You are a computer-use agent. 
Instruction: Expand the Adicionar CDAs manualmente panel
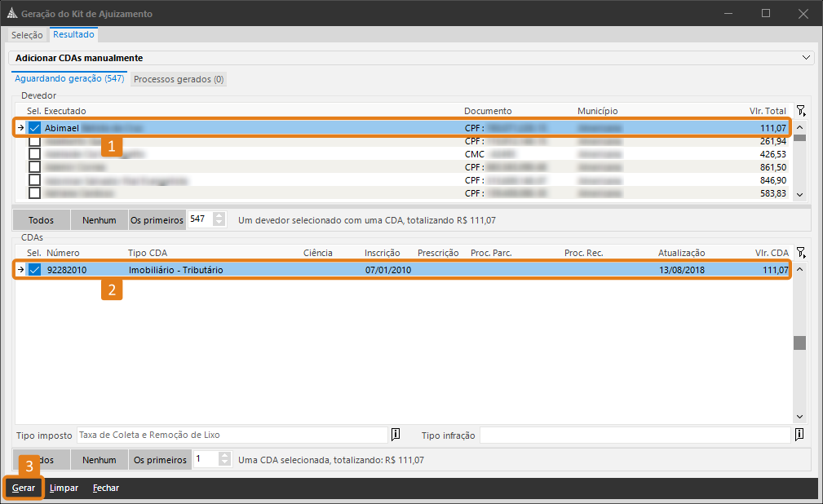(807, 58)
